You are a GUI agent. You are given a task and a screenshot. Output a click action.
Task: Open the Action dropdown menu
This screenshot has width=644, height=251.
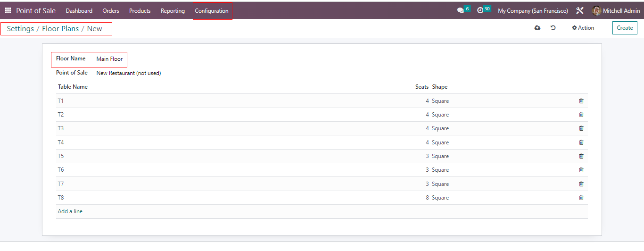click(583, 28)
